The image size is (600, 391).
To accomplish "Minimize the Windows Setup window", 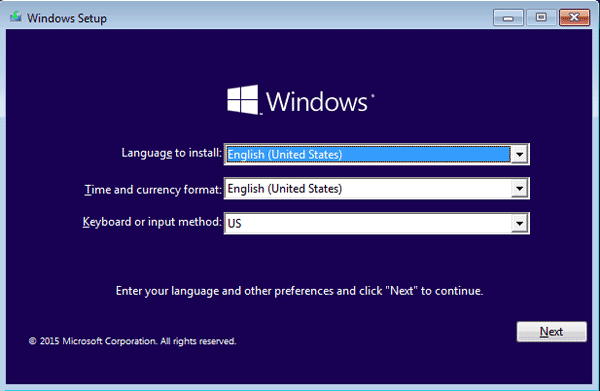I will [508, 18].
